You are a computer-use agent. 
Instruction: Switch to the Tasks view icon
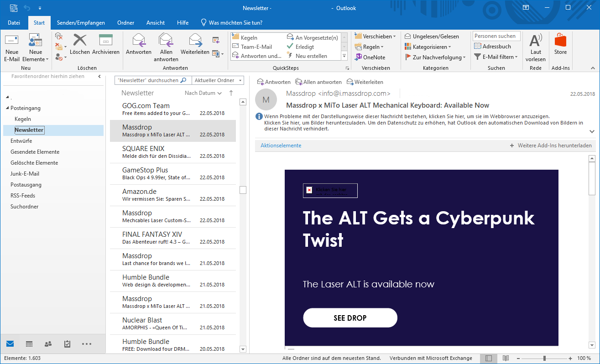point(67,344)
